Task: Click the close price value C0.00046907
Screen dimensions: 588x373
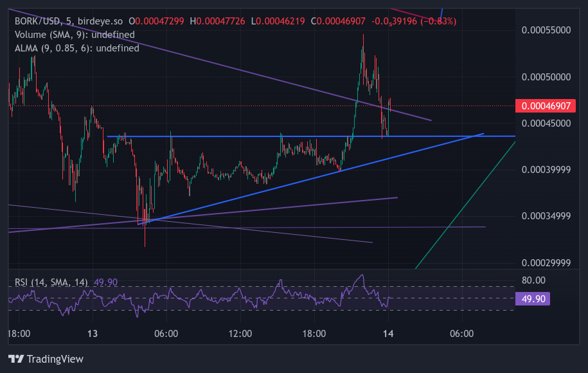Action: (338, 21)
